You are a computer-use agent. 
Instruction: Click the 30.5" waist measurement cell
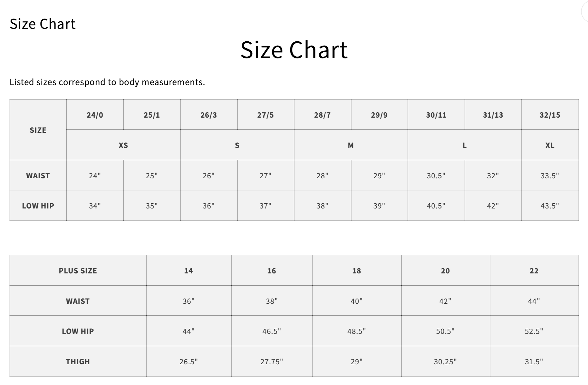tap(436, 175)
